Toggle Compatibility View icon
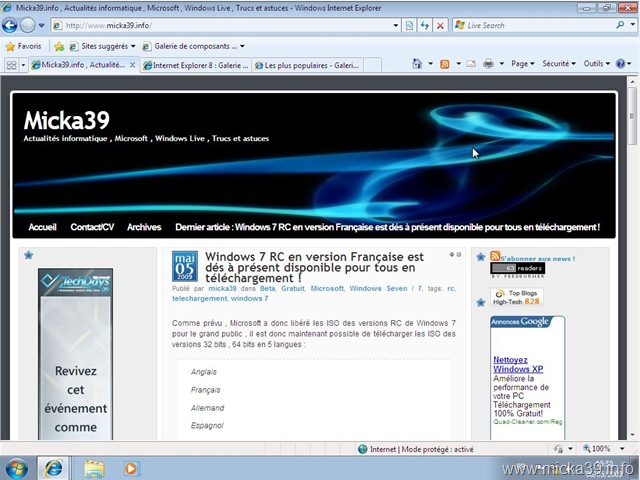640x480 pixels. coord(409,25)
